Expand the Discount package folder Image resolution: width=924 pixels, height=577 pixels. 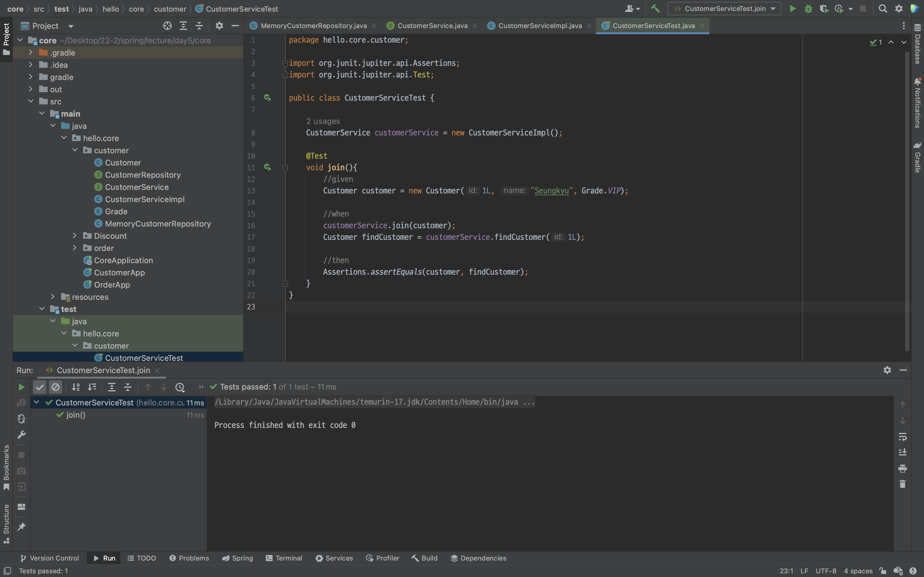pyautogui.click(x=75, y=236)
